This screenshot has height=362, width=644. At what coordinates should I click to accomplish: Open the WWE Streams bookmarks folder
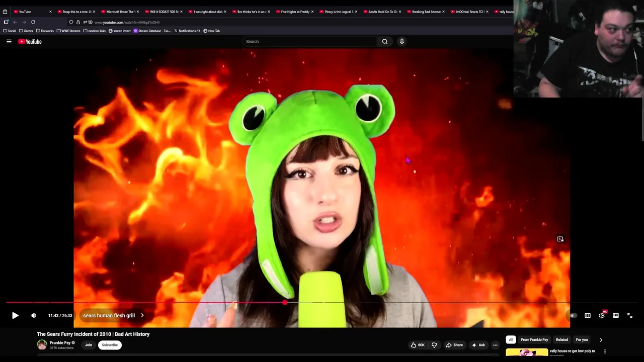point(68,31)
